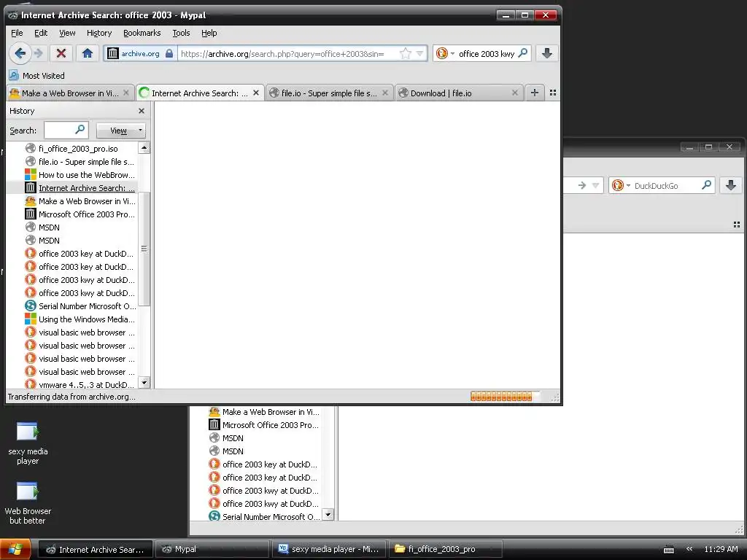Open Web Browser but better desktop icon
The image size is (747, 560).
click(x=28, y=503)
